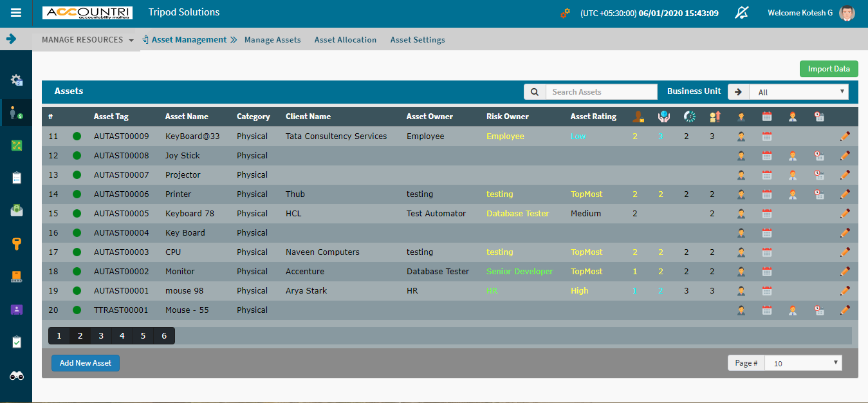Click the orange gears icon near the timezone

click(x=565, y=13)
